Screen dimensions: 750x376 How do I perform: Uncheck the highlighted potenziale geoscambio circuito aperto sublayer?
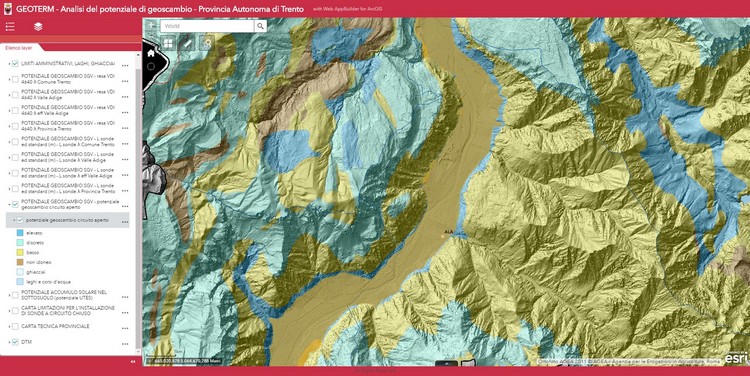[20, 221]
